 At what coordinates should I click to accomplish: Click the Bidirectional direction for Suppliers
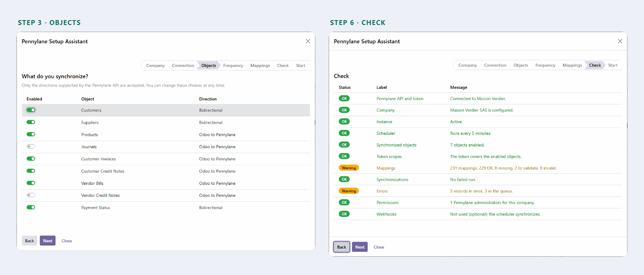pyautogui.click(x=211, y=122)
